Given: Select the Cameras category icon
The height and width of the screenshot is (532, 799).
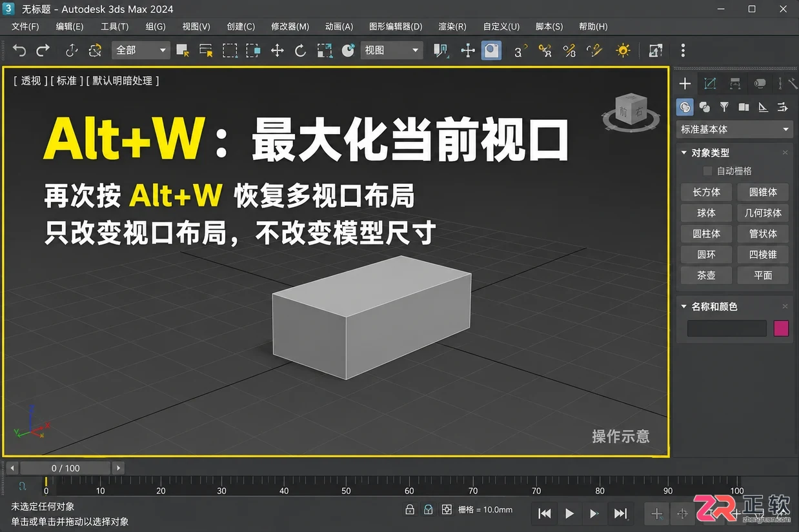Looking at the screenshot, I should (743, 106).
